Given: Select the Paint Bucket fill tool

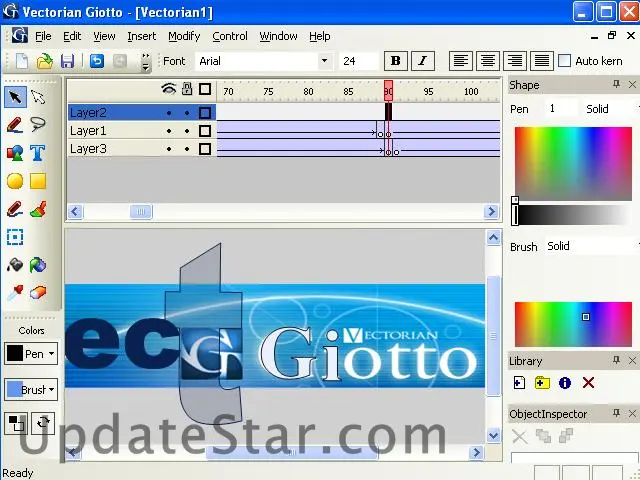Looking at the screenshot, I should point(38,265).
